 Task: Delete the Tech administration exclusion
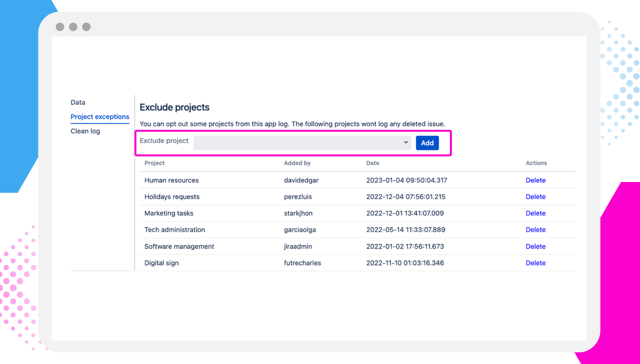pyautogui.click(x=535, y=230)
